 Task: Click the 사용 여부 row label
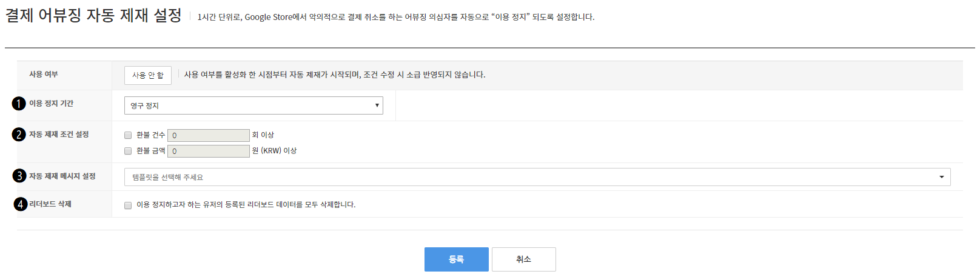coord(44,74)
